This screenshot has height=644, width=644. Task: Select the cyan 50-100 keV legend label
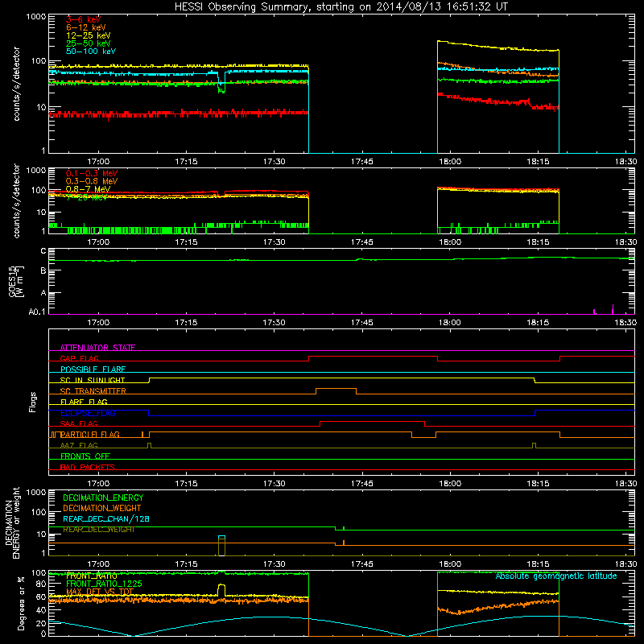(90, 52)
